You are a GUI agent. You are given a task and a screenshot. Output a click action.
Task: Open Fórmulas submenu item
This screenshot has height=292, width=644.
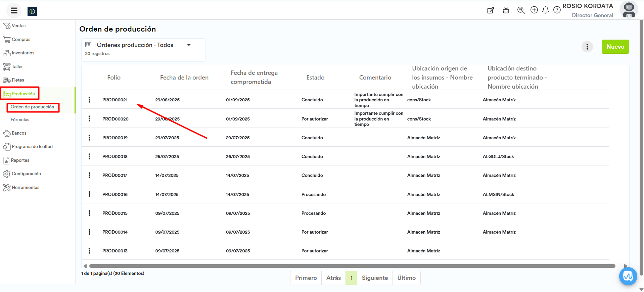20,120
